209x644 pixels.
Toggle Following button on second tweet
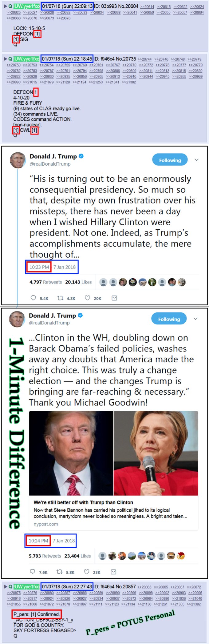(x=169, y=319)
